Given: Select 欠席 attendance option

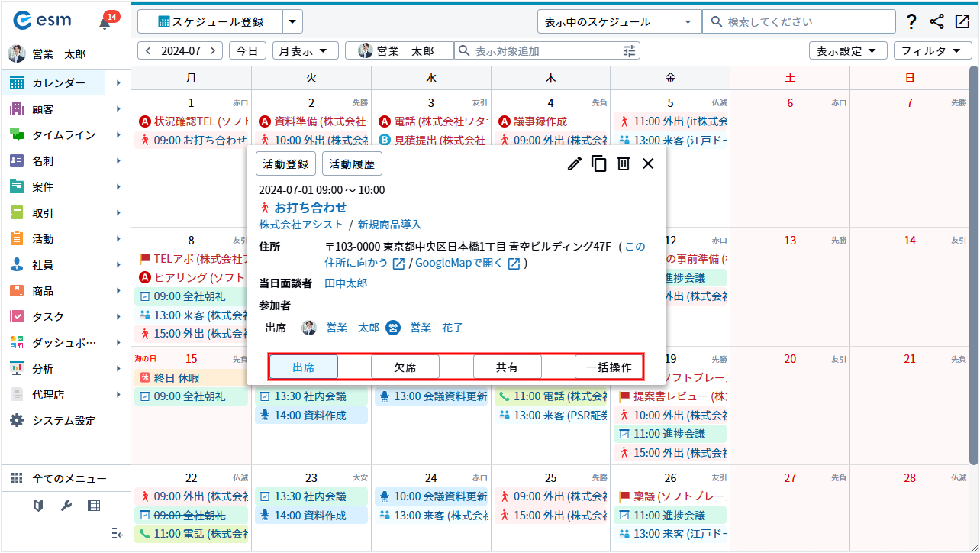Looking at the screenshot, I should pyautogui.click(x=405, y=367).
